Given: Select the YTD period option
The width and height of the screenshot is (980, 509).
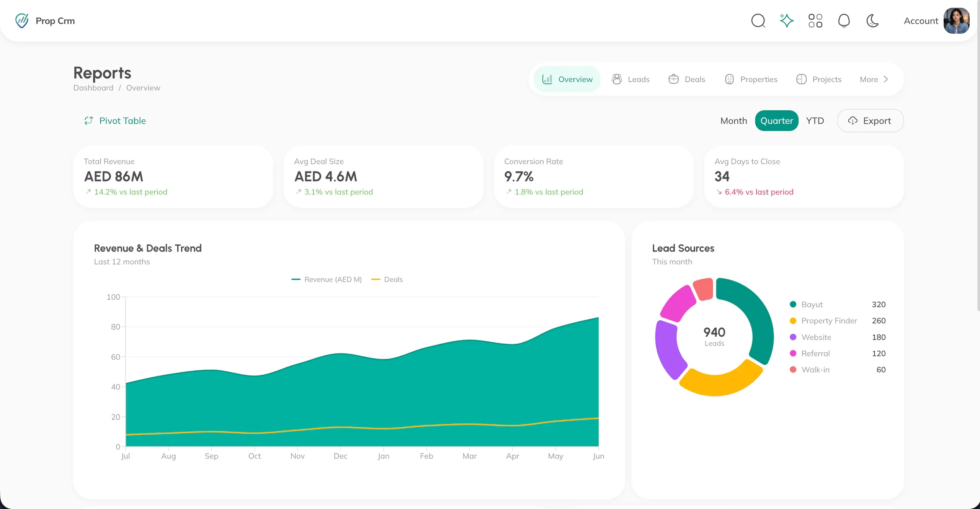Looking at the screenshot, I should tap(815, 121).
